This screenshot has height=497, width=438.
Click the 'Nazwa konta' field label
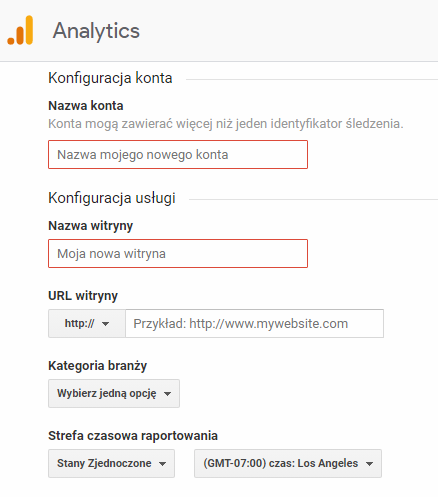tap(86, 106)
